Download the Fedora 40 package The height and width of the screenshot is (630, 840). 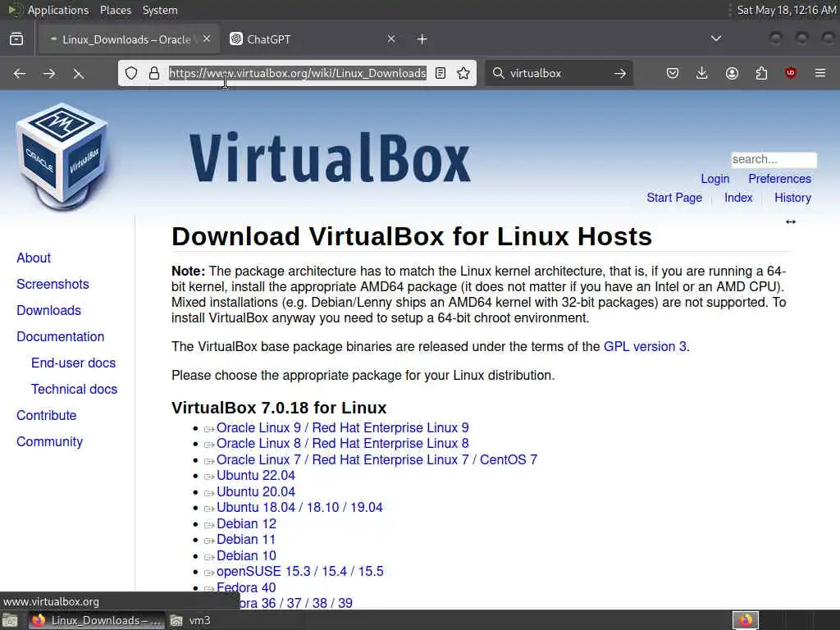point(246,587)
